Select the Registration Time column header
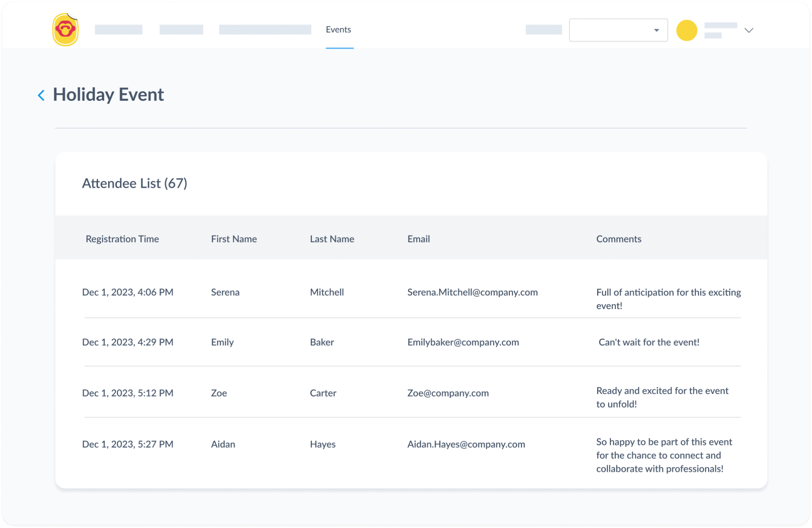This screenshot has height=528, width=812. 122,239
